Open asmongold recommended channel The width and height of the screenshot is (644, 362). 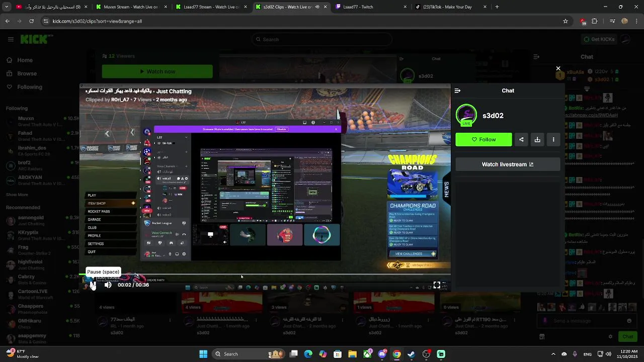(43, 220)
